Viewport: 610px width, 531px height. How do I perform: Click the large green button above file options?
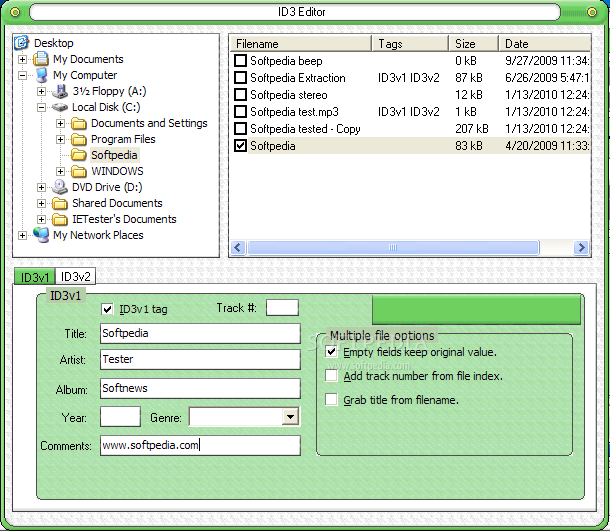(x=477, y=310)
